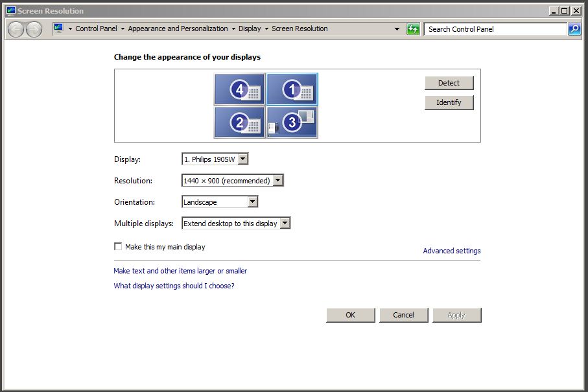Click Appearance and Personalization breadcrumb
Screen dimensions: 588x392
(178, 29)
